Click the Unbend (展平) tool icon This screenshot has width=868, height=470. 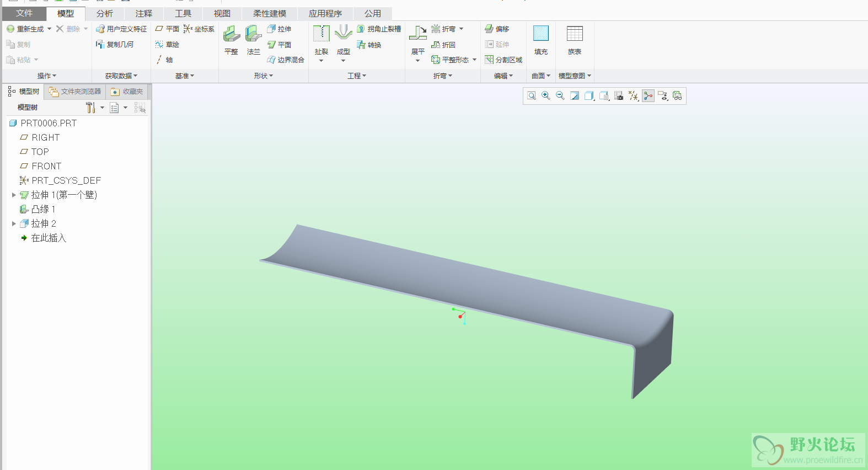[x=418, y=34]
